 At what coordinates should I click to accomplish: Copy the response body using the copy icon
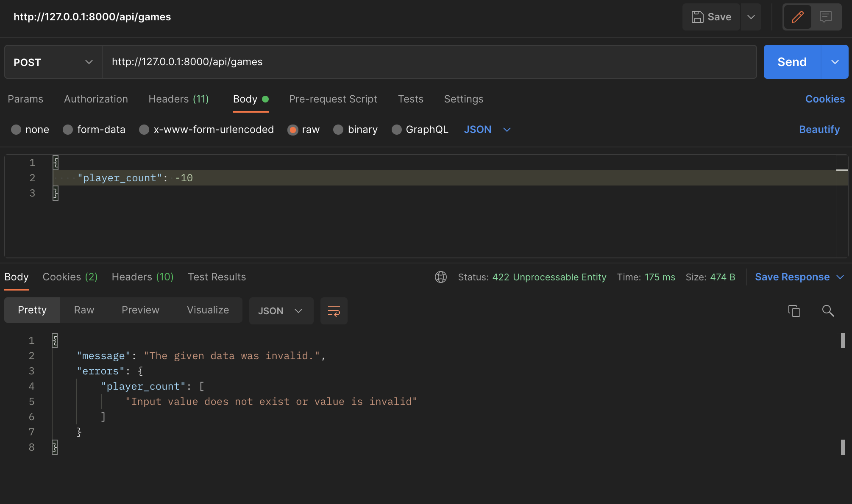coord(794,310)
